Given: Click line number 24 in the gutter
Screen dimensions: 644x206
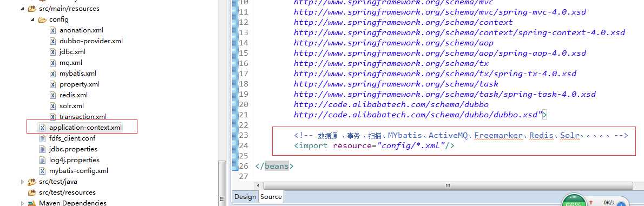Looking at the screenshot, I should coord(244,145).
